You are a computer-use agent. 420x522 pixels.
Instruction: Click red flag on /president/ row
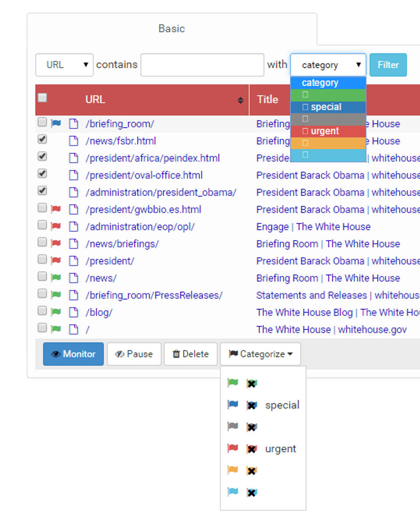coord(56,261)
